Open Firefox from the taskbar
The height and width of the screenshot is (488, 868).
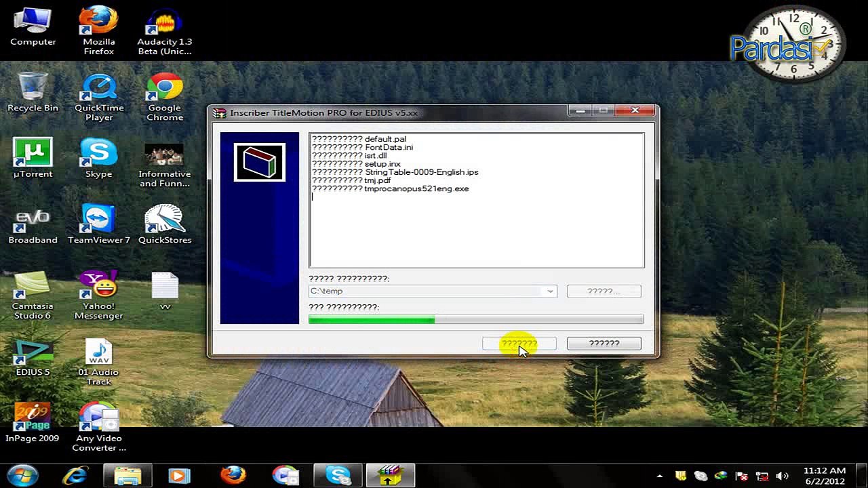click(x=233, y=475)
